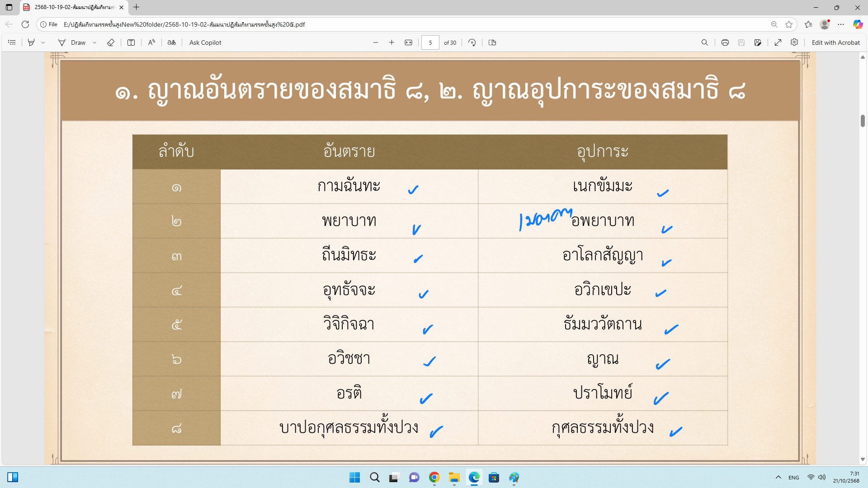Image resolution: width=868 pixels, height=488 pixels.
Task: Open the table of contents sidebar
Action: point(12,42)
